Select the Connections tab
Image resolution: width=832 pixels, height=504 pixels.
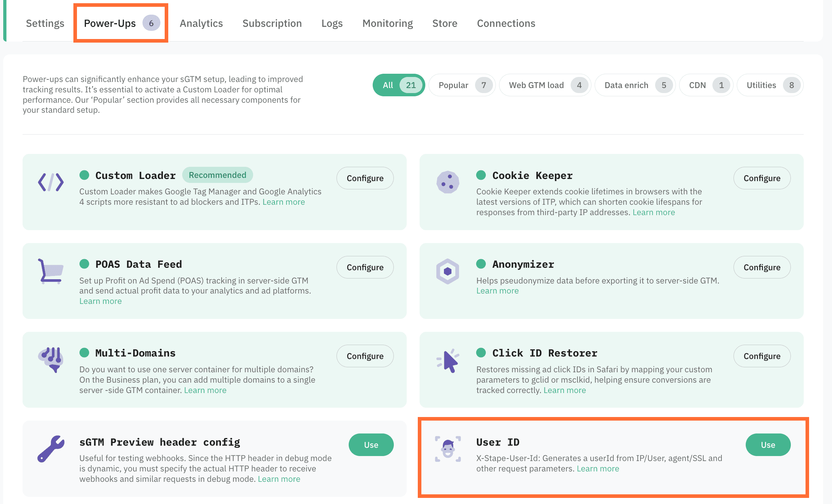click(506, 23)
